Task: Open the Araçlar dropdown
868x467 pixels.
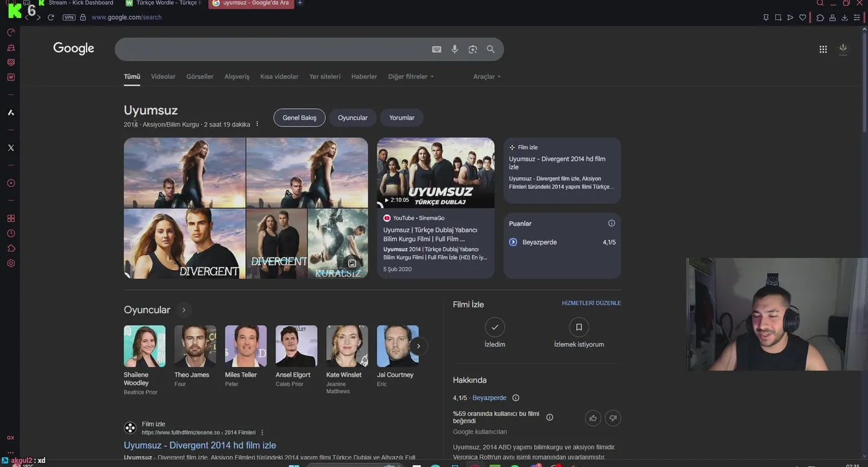Action: pos(487,77)
